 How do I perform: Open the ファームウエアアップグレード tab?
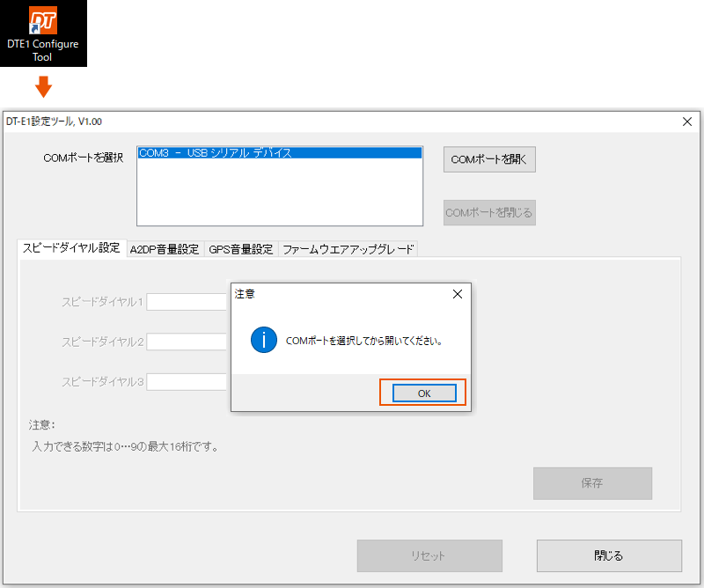coord(347,249)
